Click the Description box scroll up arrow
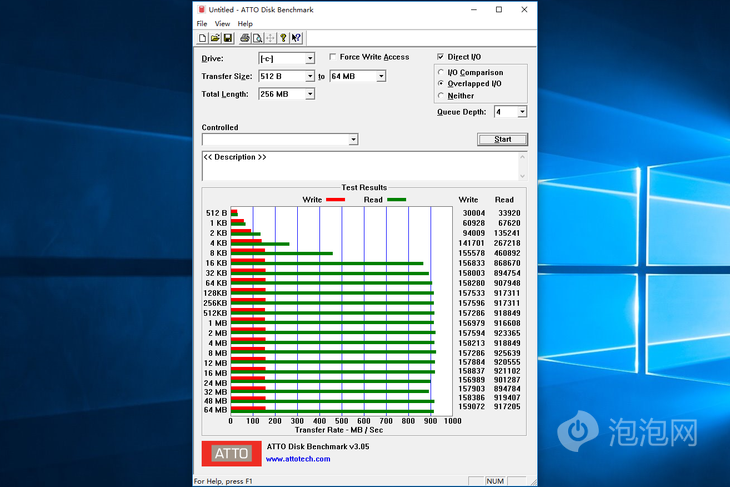Viewport: 730px width, 487px height. coord(522,157)
